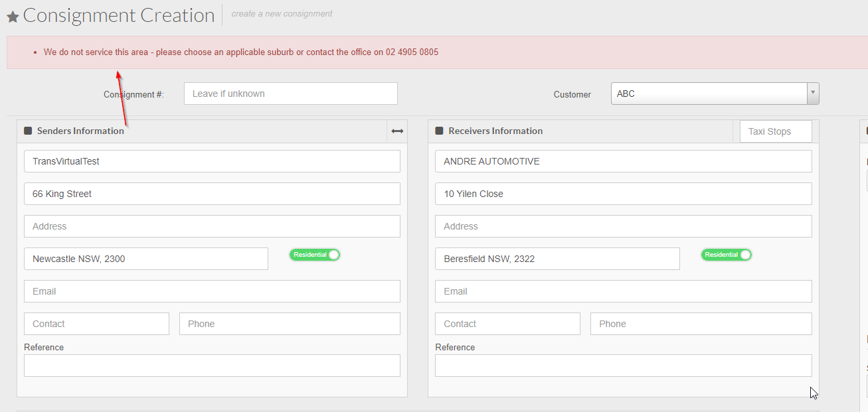The image size is (868, 412).
Task: Click the square icon in Senders Information header
Action: tap(28, 131)
